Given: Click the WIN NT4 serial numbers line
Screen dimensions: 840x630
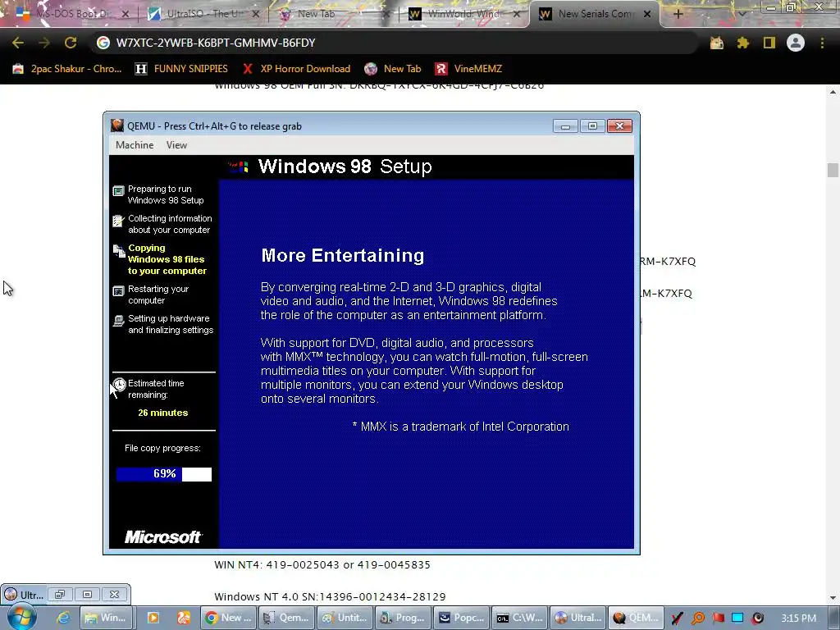Looking at the screenshot, I should 322,564.
